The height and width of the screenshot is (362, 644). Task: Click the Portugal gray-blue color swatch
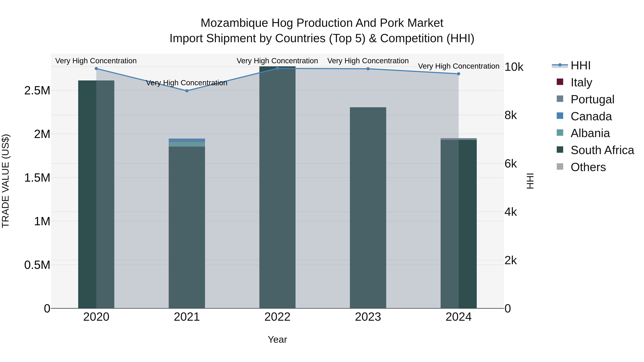coord(560,99)
